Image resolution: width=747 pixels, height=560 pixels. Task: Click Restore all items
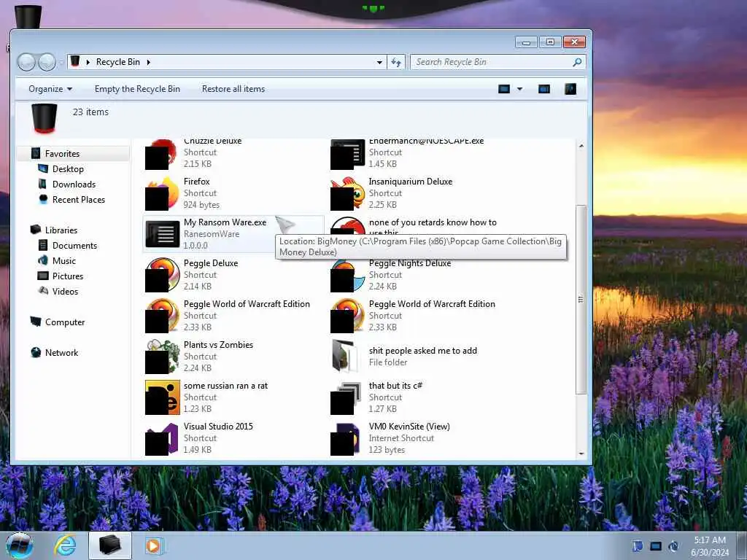click(x=233, y=89)
